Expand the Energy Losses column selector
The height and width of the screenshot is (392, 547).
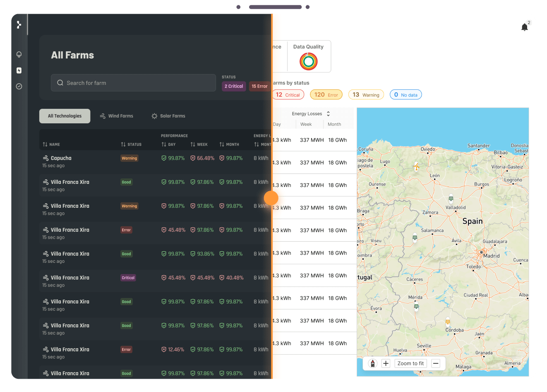(x=311, y=114)
